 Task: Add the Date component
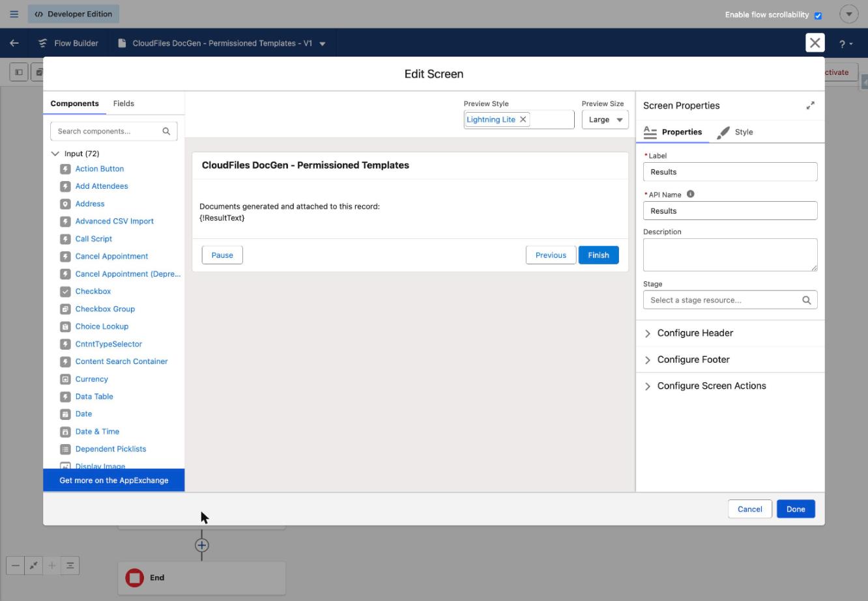coord(83,414)
